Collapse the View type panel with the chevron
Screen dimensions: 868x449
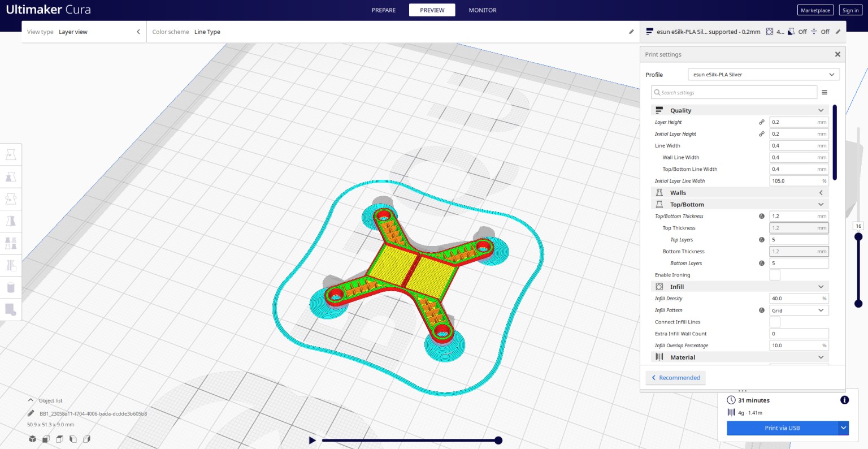pyautogui.click(x=138, y=32)
